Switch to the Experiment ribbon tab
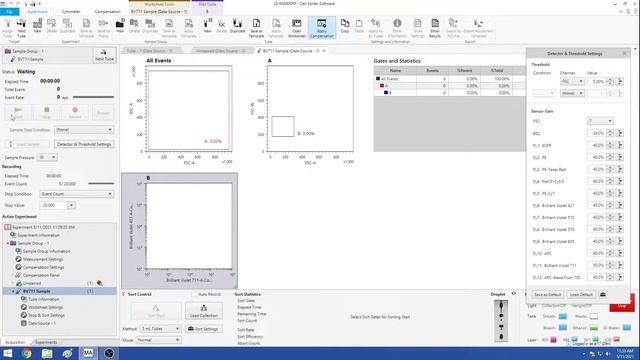 point(37,12)
